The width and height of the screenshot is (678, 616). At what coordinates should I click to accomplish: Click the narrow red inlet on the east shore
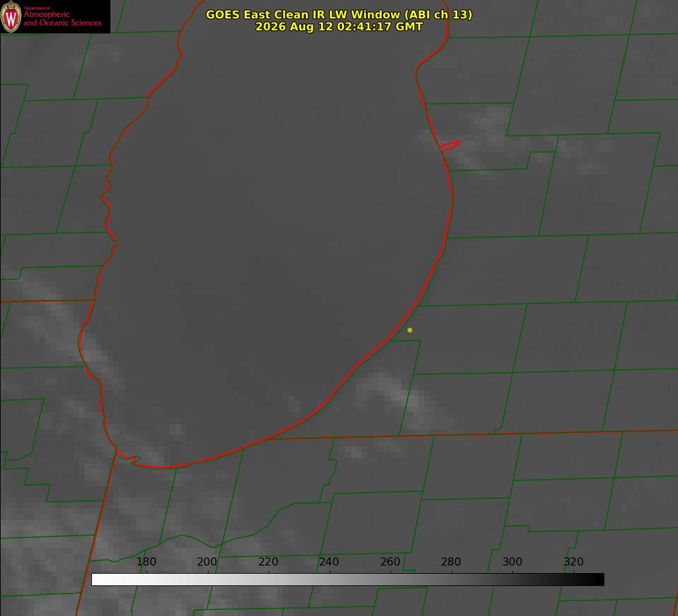[450, 146]
